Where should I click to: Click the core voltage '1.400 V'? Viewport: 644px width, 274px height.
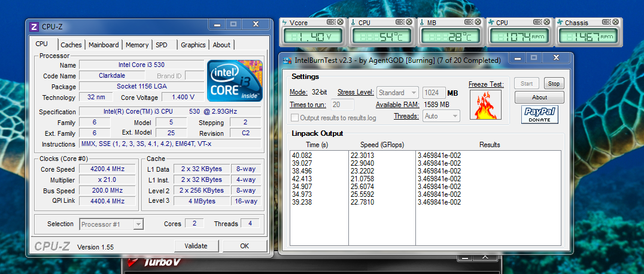click(x=183, y=97)
